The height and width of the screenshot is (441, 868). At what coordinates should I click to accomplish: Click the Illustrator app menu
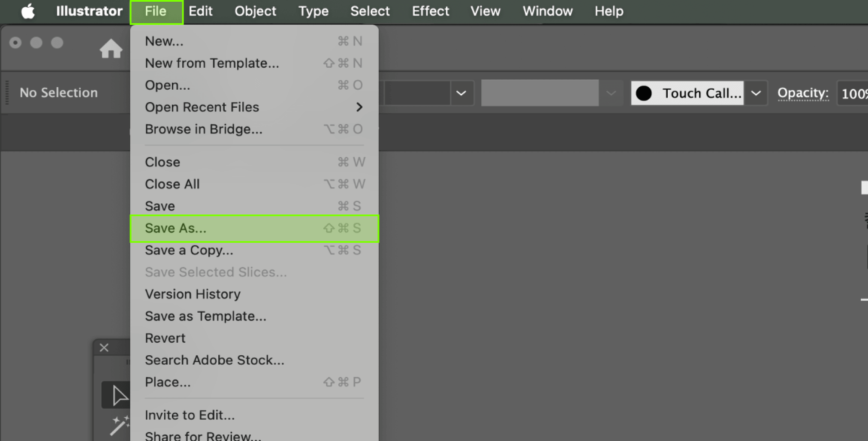[89, 11]
